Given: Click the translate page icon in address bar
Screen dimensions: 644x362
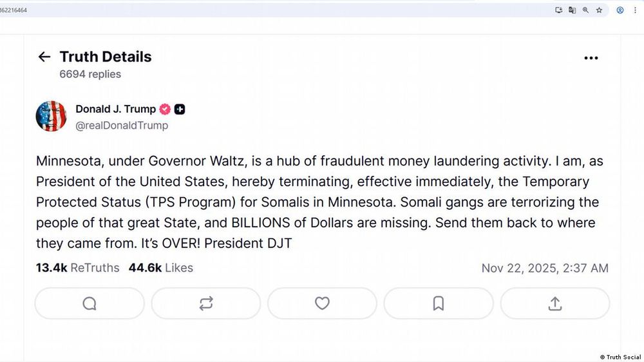Looking at the screenshot, I should 572,10.
